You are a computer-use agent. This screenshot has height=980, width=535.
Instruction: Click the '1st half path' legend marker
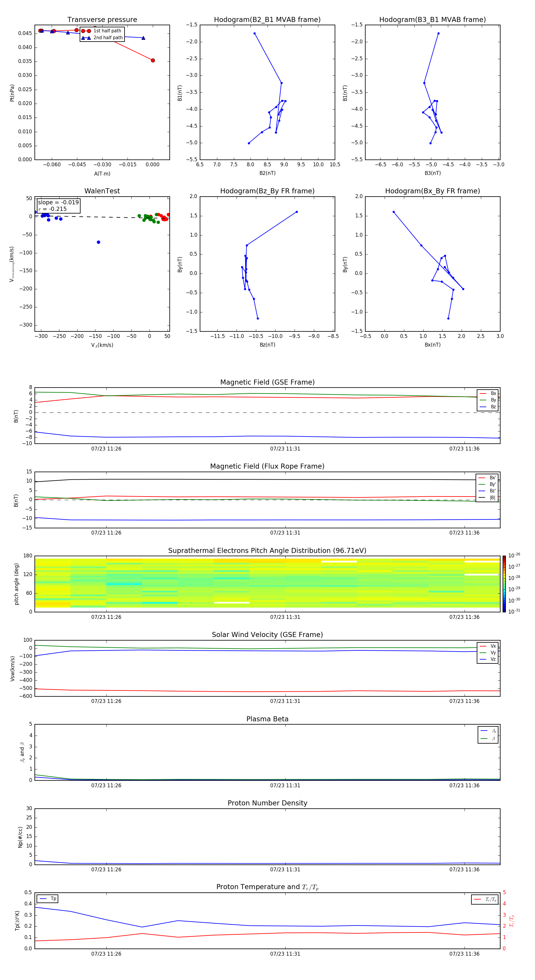tap(86, 31)
